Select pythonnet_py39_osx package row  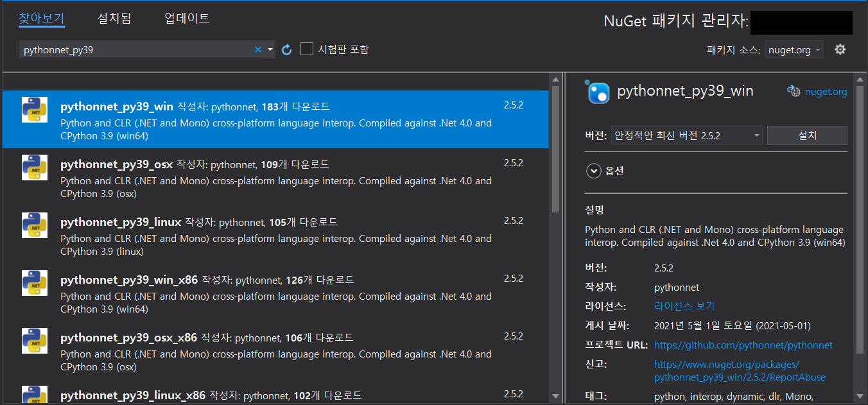(275, 177)
